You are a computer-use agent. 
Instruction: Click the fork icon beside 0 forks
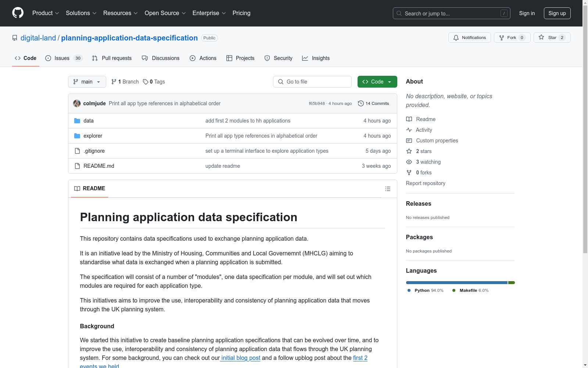409,173
